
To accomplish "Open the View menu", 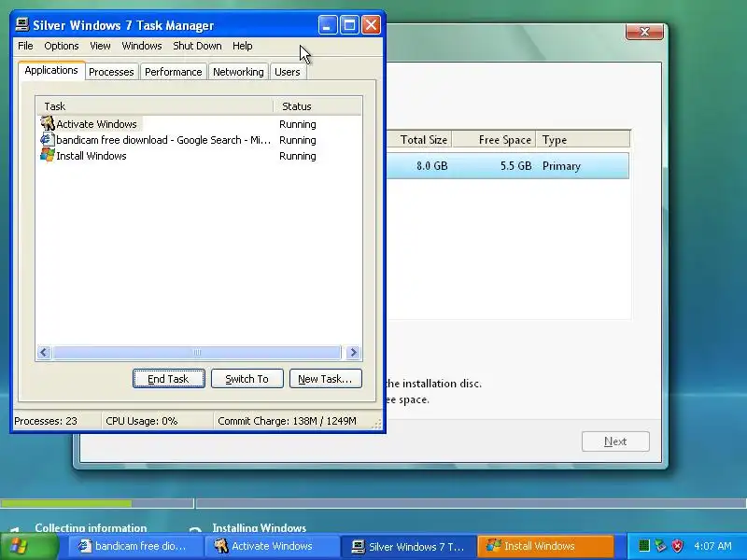I will tap(100, 46).
